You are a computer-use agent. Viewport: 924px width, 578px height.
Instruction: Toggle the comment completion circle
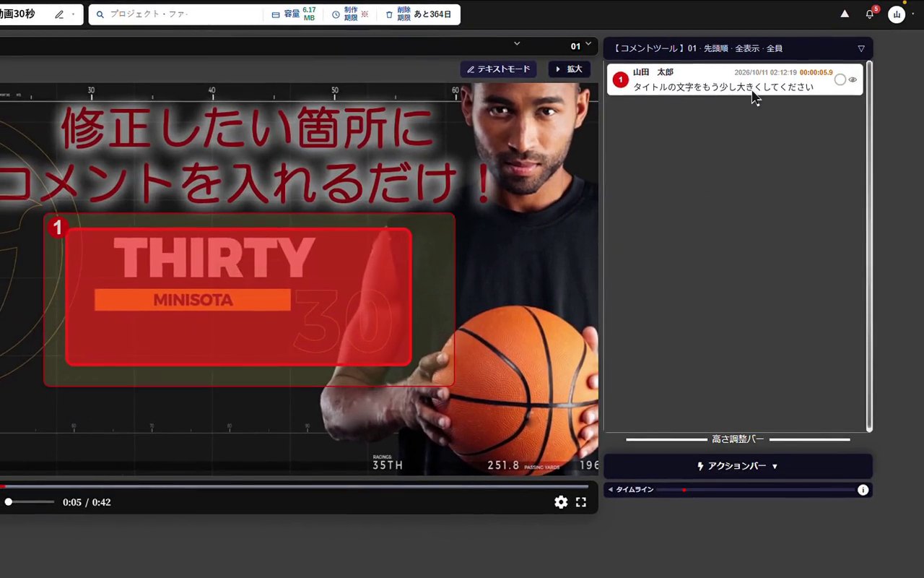click(840, 80)
